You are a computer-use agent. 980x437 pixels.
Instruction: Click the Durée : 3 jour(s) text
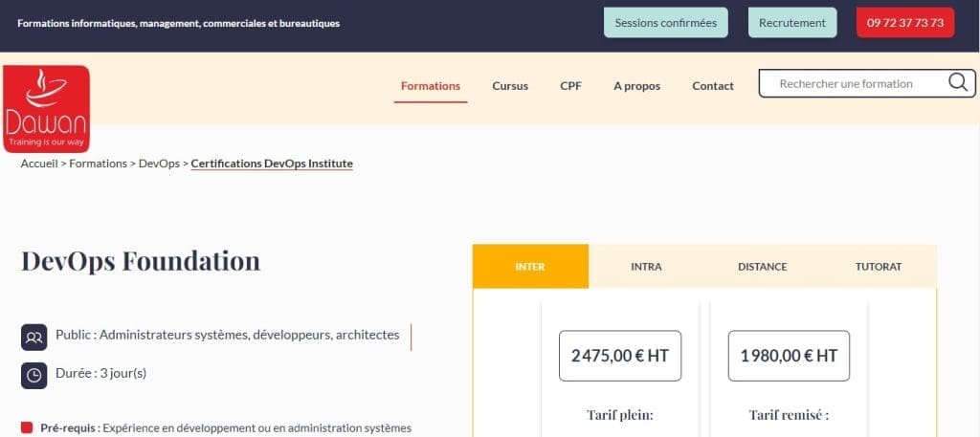click(101, 373)
